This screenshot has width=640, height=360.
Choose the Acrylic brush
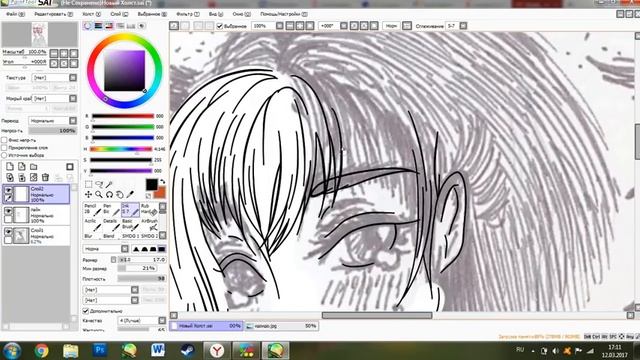[x=92, y=224]
